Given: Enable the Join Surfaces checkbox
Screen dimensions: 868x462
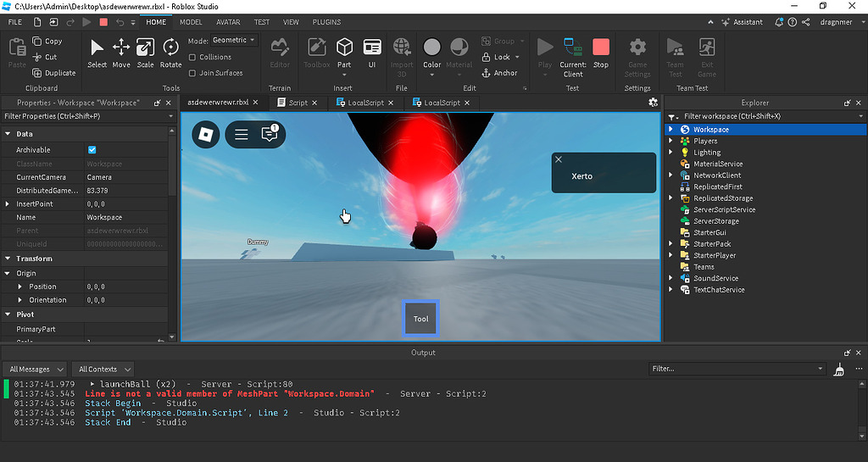Looking at the screenshot, I should point(192,73).
